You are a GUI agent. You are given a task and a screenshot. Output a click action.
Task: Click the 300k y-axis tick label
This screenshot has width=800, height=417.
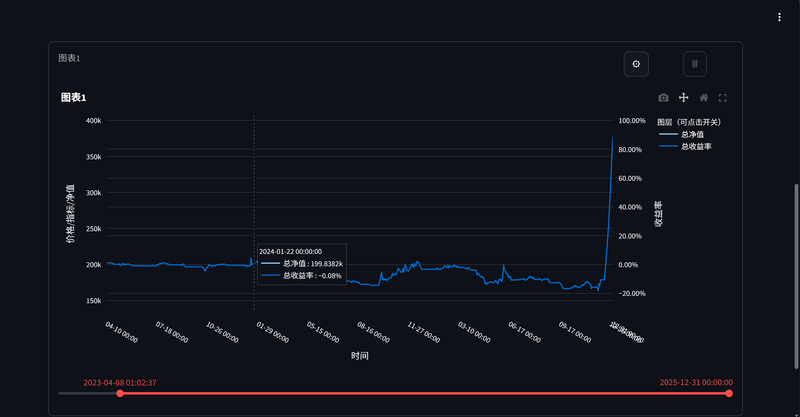[93, 193]
